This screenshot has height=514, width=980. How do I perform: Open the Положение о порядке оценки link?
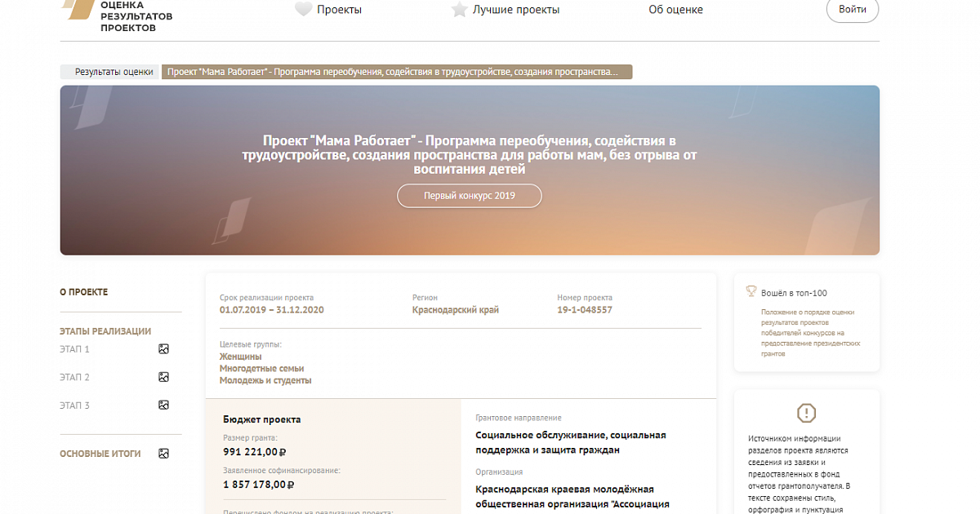(x=807, y=333)
